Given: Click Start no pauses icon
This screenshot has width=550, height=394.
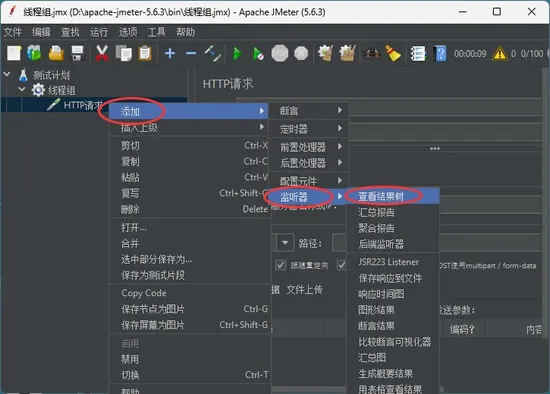Looking at the screenshot, I should click(x=258, y=54).
